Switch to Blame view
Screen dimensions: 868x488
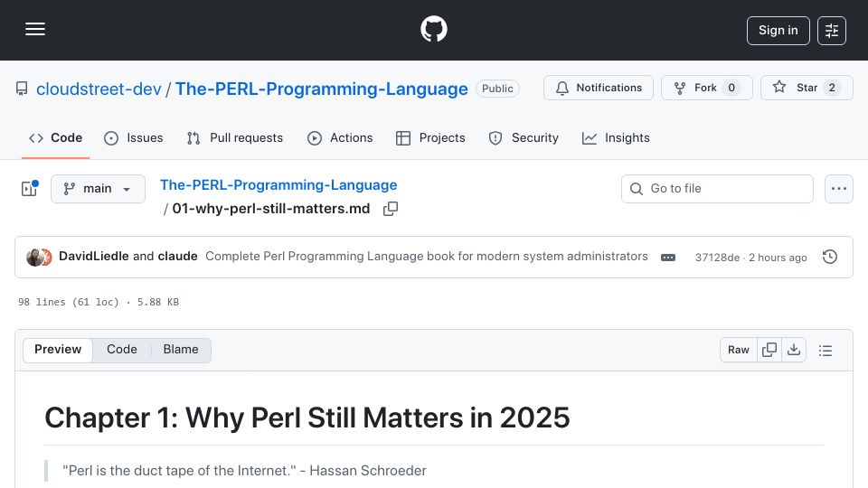click(181, 350)
